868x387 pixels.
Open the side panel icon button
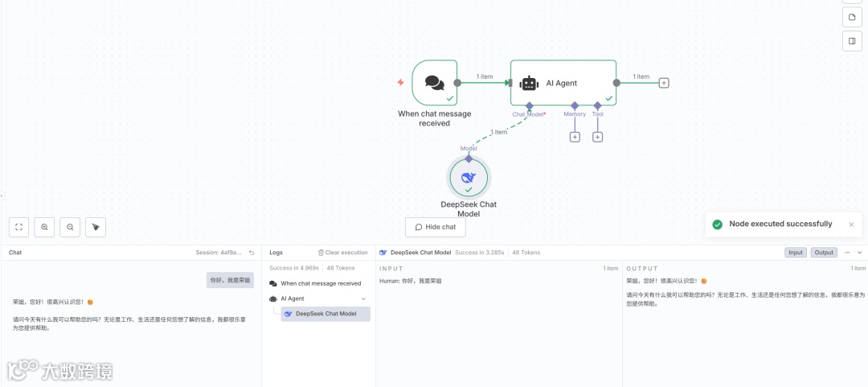coord(852,41)
